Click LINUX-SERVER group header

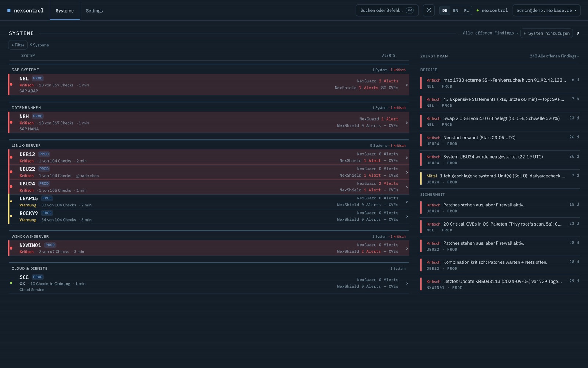(x=26, y=145)
